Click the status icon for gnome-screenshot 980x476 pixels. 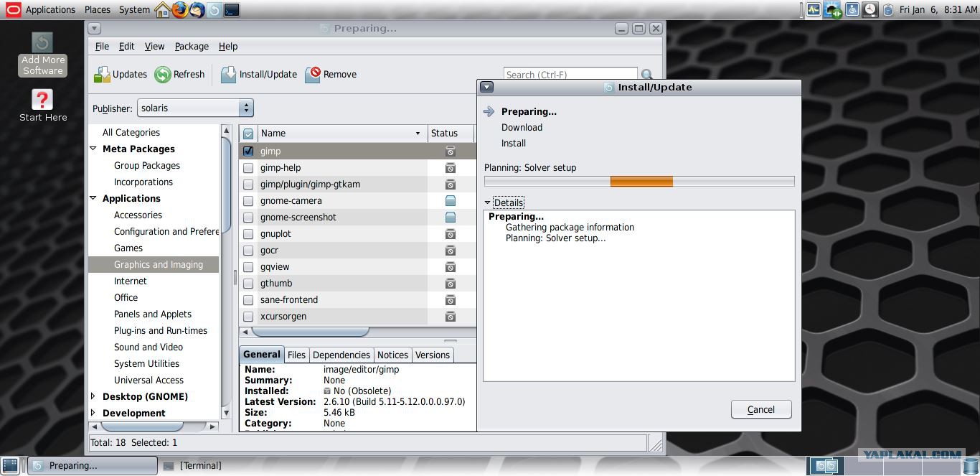[451, 218]
